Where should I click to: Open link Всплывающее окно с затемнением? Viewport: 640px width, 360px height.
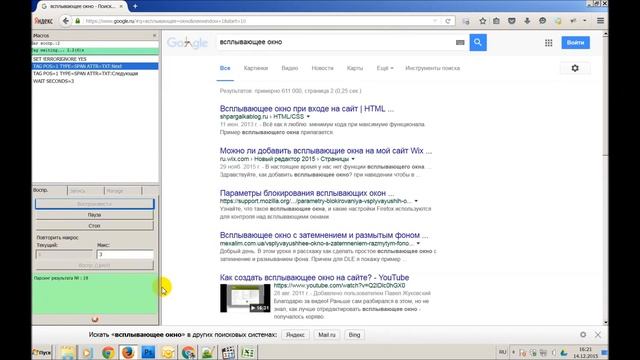[324, 235]
